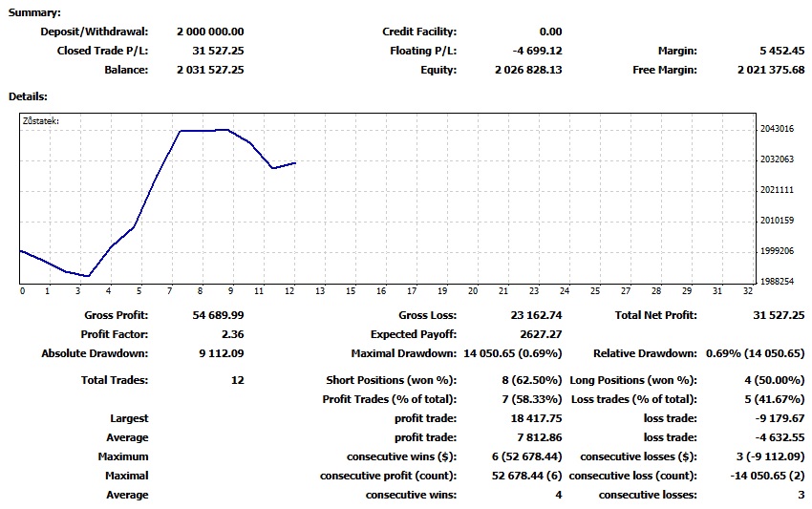Image resolution: width=812 pixels, height=509 pixels.
Task: Click the Maximal Drawdown value 14 050.65 (0.69%)
Action: [513, 353]
